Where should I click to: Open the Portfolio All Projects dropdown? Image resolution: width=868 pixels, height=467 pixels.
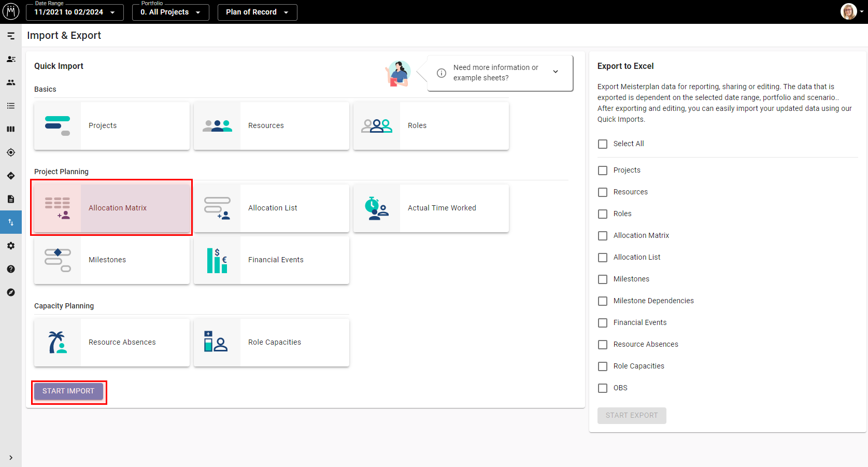click(170, 12)
